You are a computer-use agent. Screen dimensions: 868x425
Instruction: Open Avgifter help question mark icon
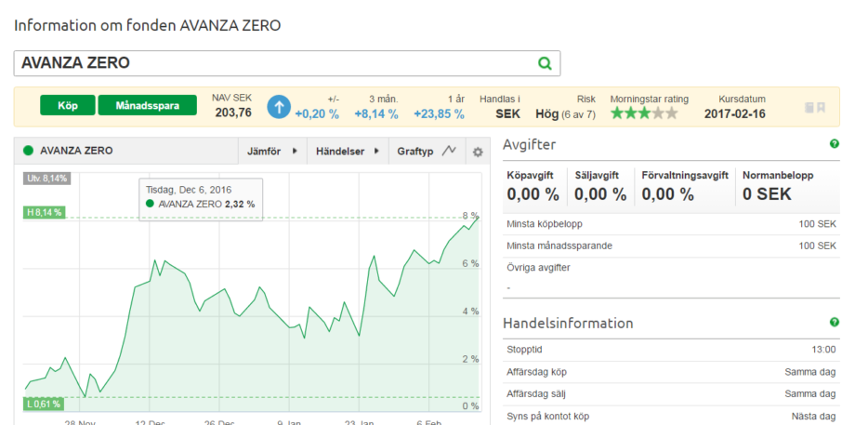coord(835,144)
